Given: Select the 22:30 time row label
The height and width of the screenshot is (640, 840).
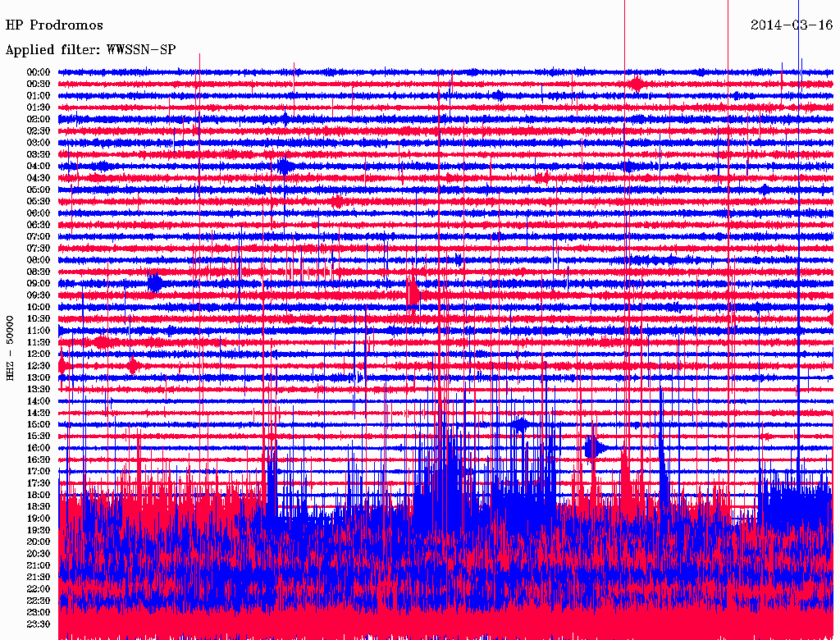Looking at the screenshot, I should 39,601.
